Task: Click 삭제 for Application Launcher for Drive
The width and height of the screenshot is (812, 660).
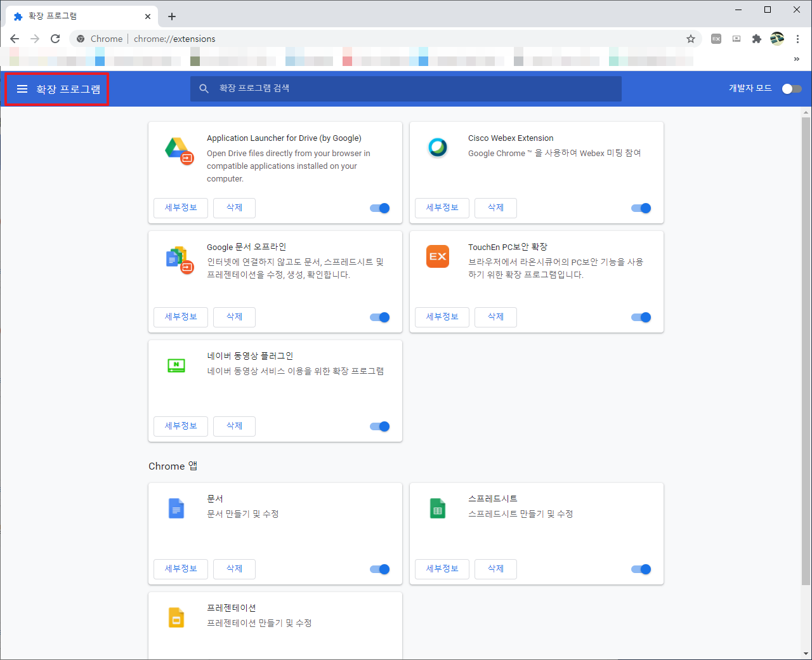Action: click(x=234, y=208)
